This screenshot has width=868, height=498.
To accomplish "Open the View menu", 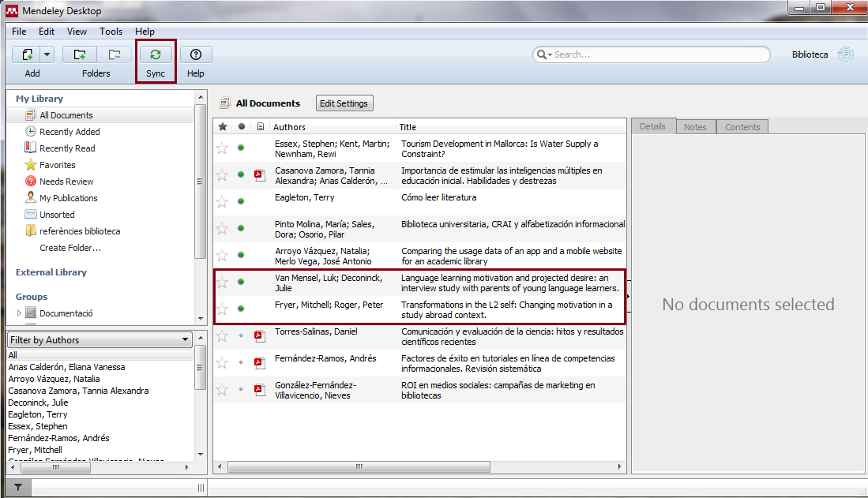I will click(x=77, y=32).
